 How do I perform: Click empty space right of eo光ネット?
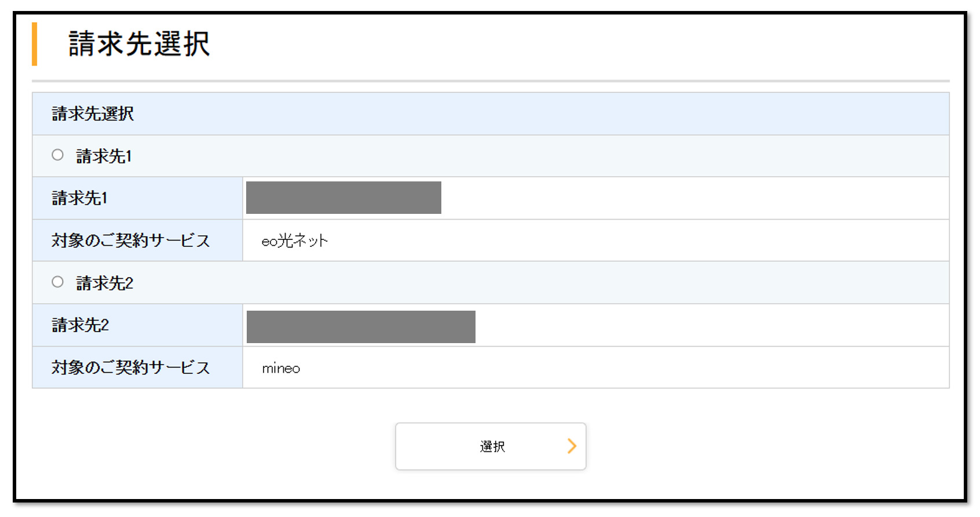637,241
